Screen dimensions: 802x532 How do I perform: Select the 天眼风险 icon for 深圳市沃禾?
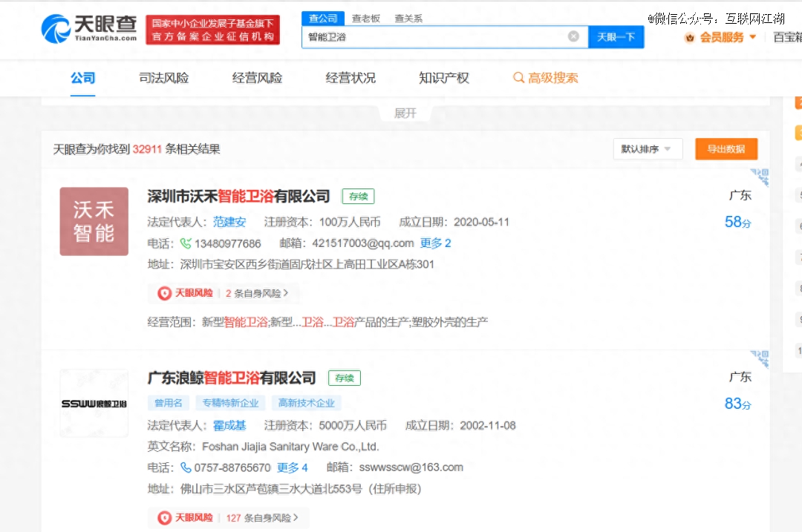(x=165, y=293)
